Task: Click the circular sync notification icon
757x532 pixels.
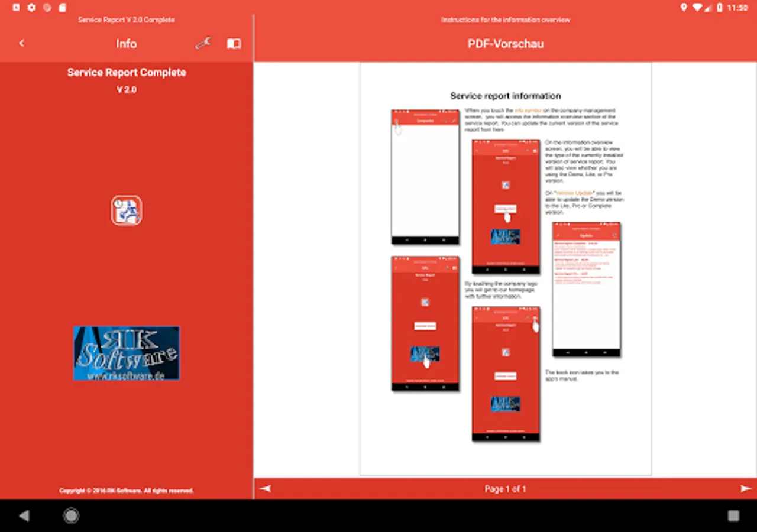Action: point(47,8)
